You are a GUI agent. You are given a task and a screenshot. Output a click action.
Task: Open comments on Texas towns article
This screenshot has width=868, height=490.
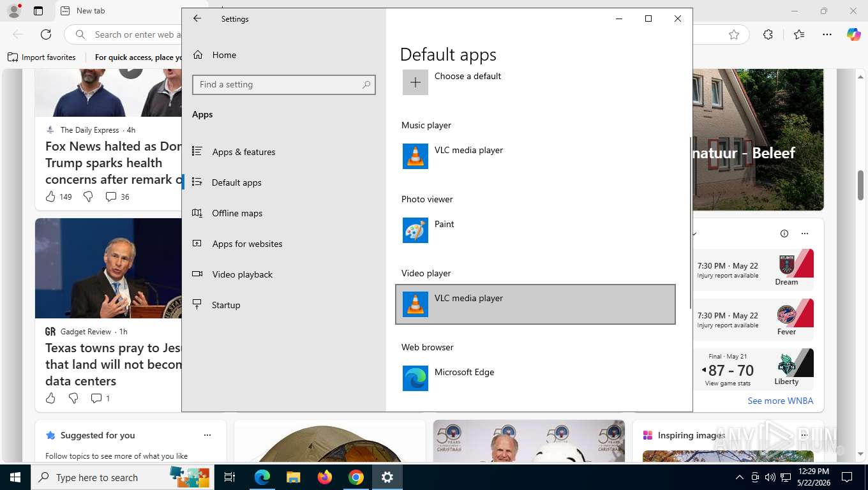point(100,398)
